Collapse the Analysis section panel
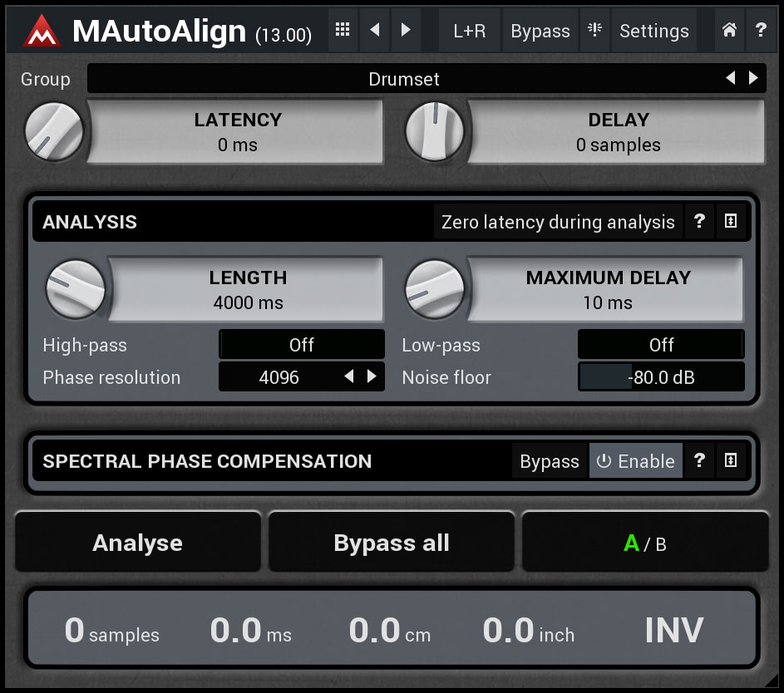The height and width of the screenshot is (693, 784). [731, 222]
